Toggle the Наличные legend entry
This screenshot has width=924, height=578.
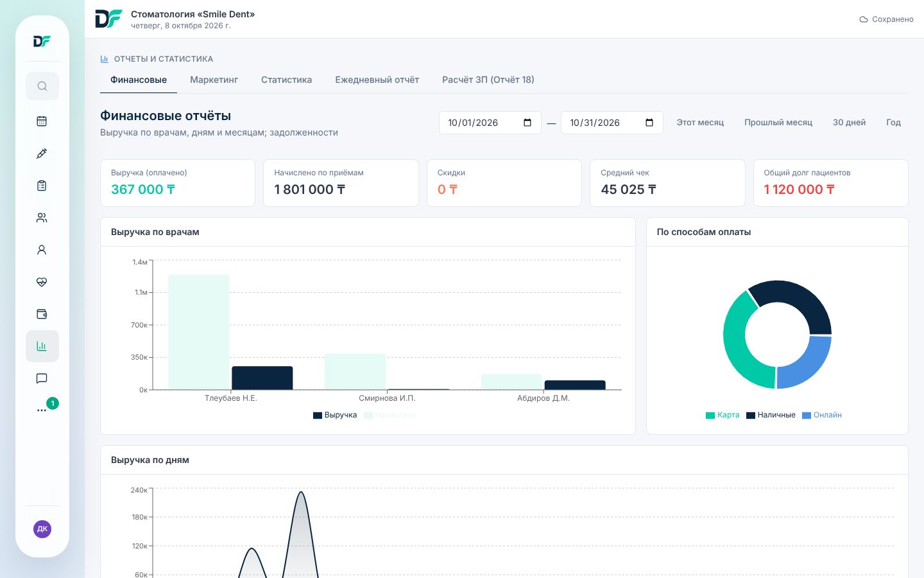[x=771, y=415]
